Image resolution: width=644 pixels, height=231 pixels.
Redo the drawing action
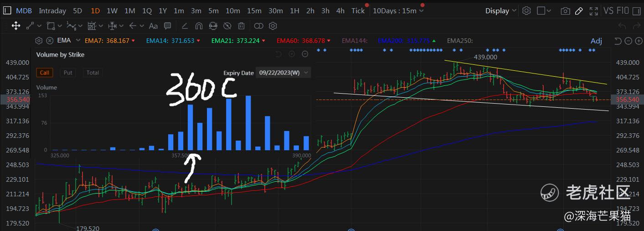tap(636, 26)
